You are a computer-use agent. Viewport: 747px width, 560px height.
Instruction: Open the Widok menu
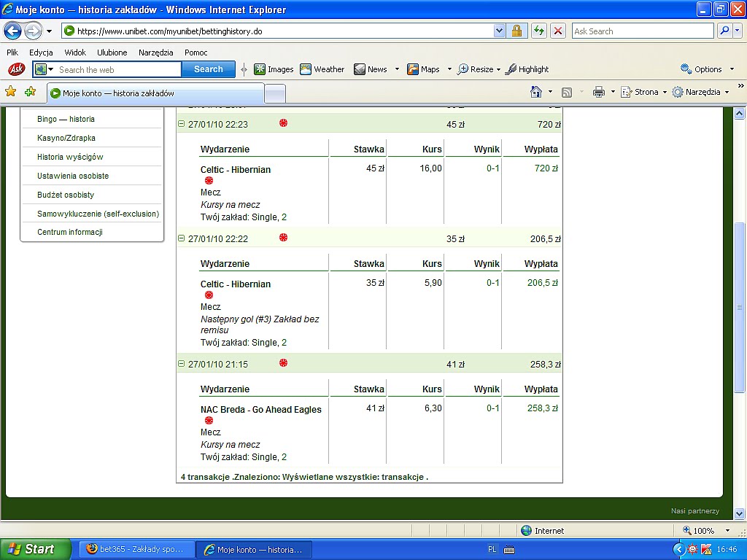75,52
